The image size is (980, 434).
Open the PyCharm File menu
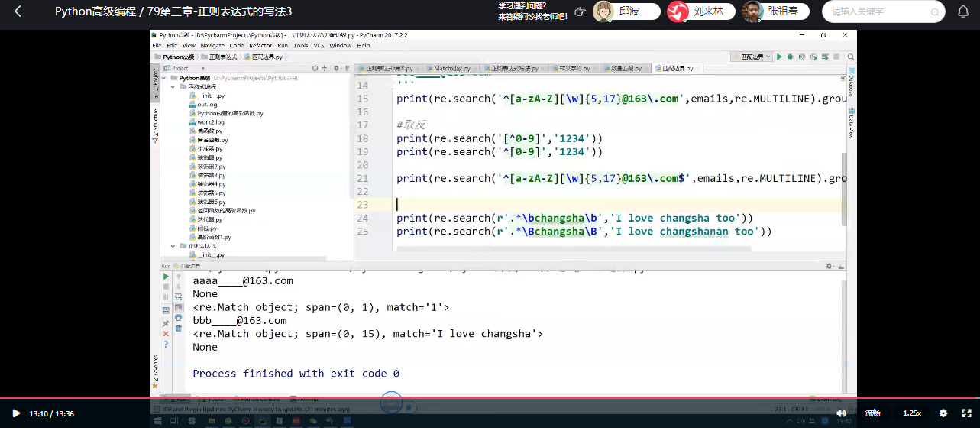[157, 46]
